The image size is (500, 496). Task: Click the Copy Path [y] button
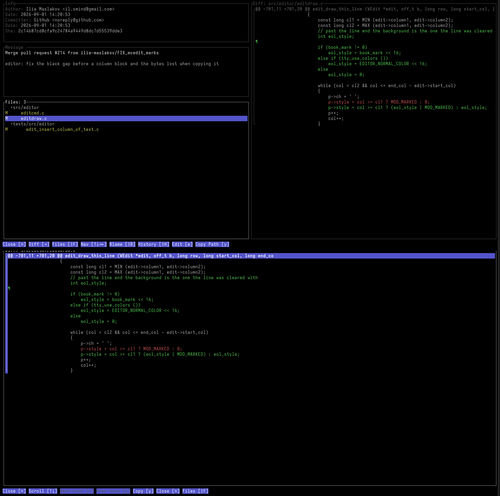click(212, 244)
